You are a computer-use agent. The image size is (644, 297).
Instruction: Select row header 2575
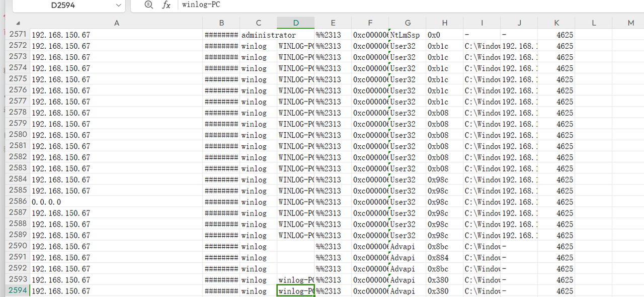coord(18,79)
